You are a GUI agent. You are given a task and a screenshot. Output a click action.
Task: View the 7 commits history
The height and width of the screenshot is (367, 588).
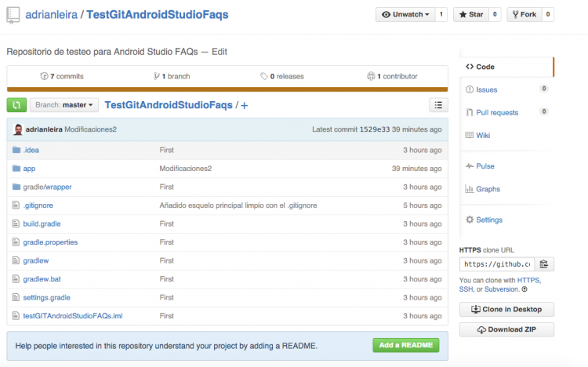click(62, 76)
